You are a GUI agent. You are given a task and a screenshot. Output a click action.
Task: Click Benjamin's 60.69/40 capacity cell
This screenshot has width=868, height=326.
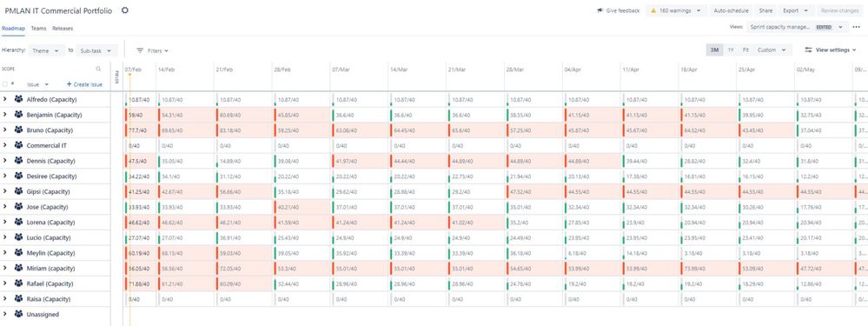(243, 115)
